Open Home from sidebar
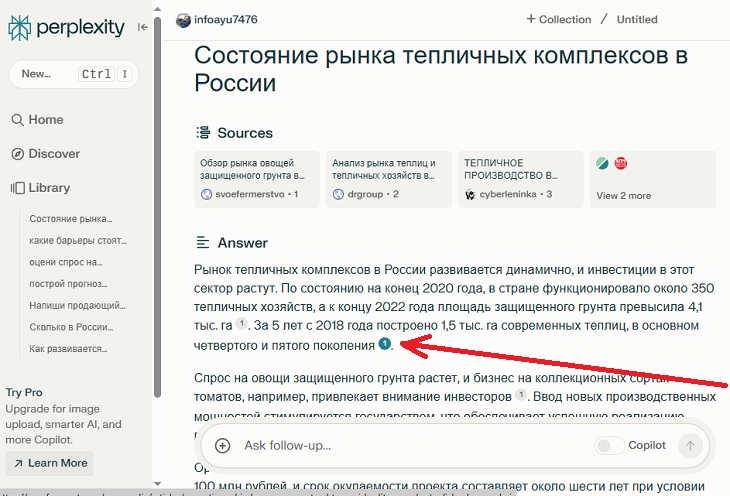The image size is (730, 496). click(37, 120)
